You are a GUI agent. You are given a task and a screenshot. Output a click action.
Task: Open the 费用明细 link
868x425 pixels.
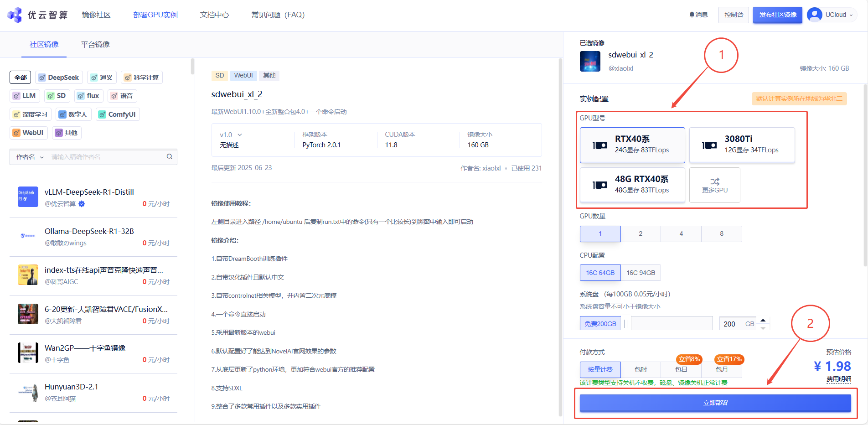point(838,379)
